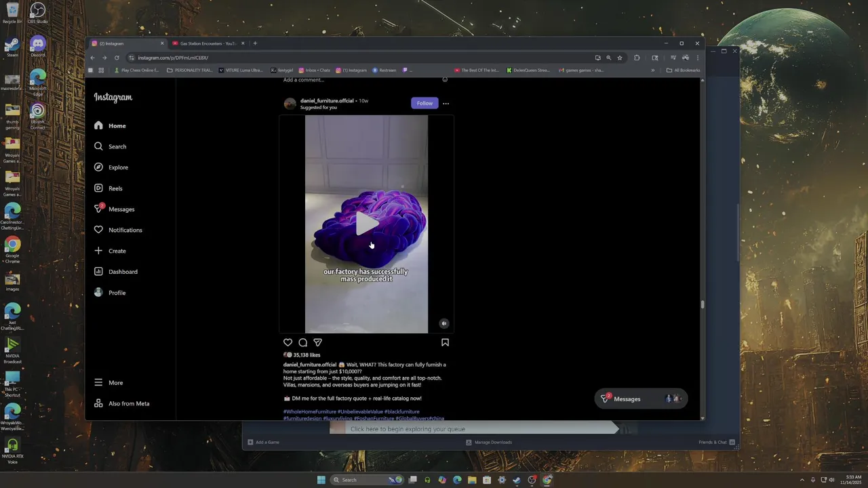Play the purple sofa video
This screenshot has height=488, width=868.
[x=366, y=224]
